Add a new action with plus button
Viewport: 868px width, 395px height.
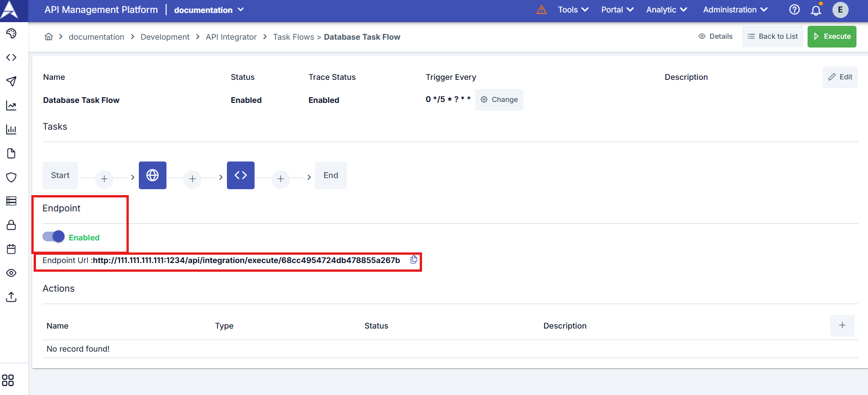(842, 325)
